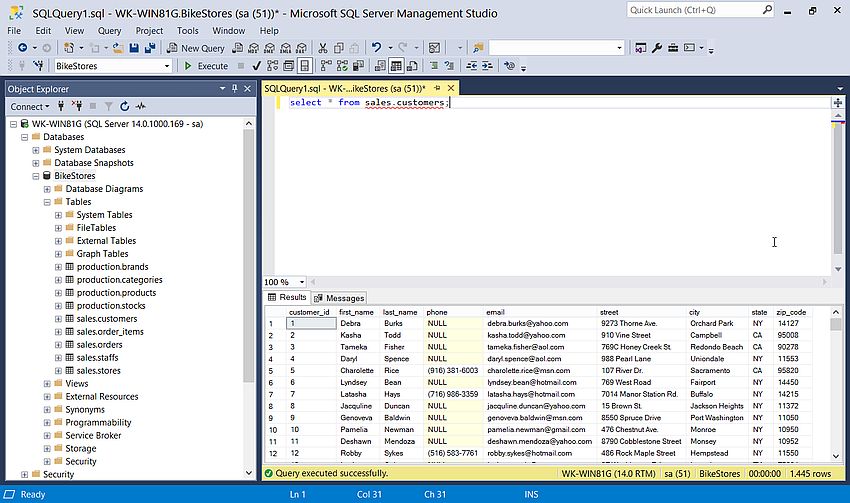
Task: Click the Object Explorer disconnect icon
Action: click(77, 106)
